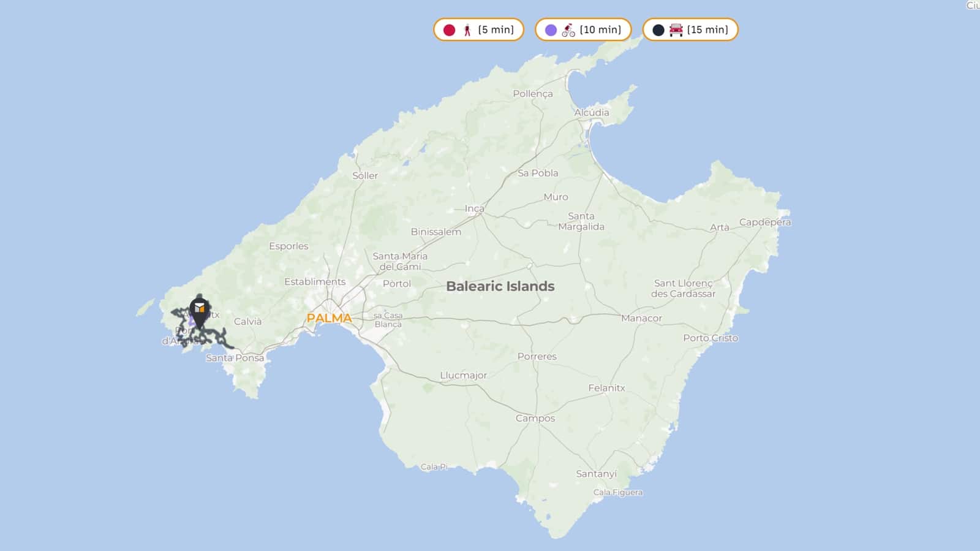This screenshot has height=551, width=980.
Task: Select the red walking color dot
Action: [x=449, y=30]
